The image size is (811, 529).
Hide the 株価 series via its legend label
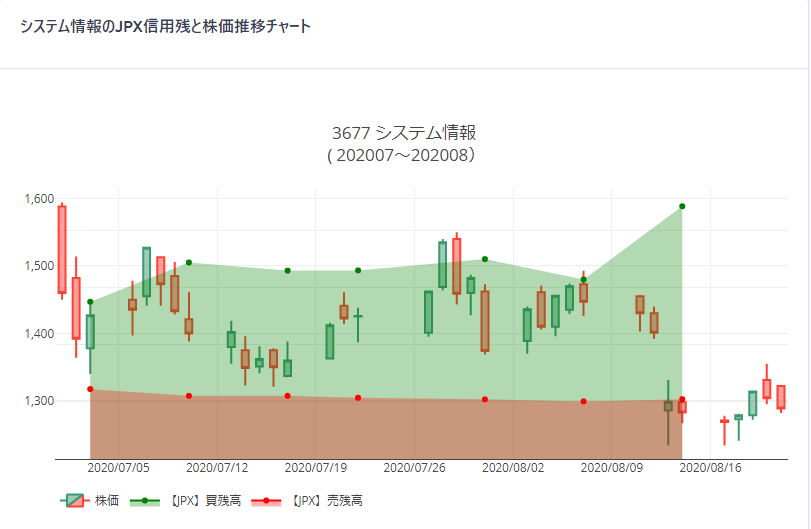(107, 500)
